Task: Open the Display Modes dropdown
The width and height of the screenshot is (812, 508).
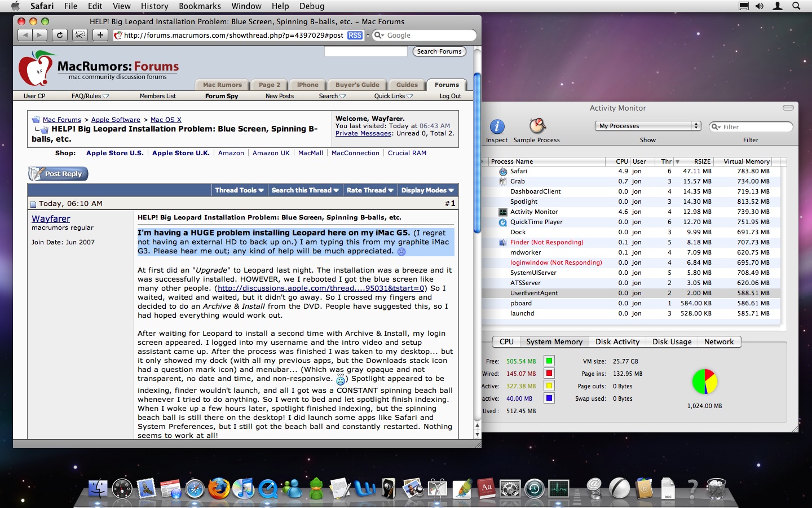Action: tap(427, 190)
